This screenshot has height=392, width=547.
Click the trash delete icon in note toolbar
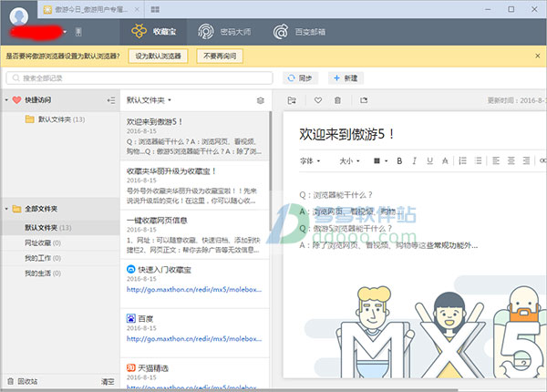(x=338, y=100)
